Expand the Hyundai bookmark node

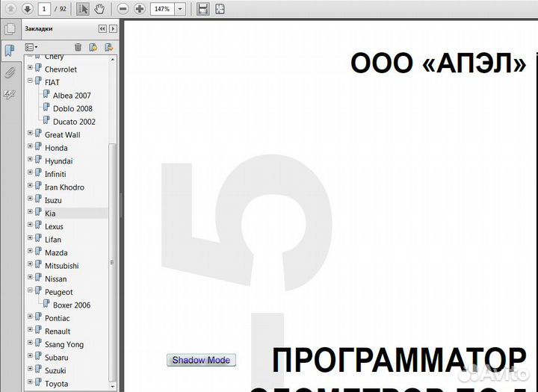point(30,159)
